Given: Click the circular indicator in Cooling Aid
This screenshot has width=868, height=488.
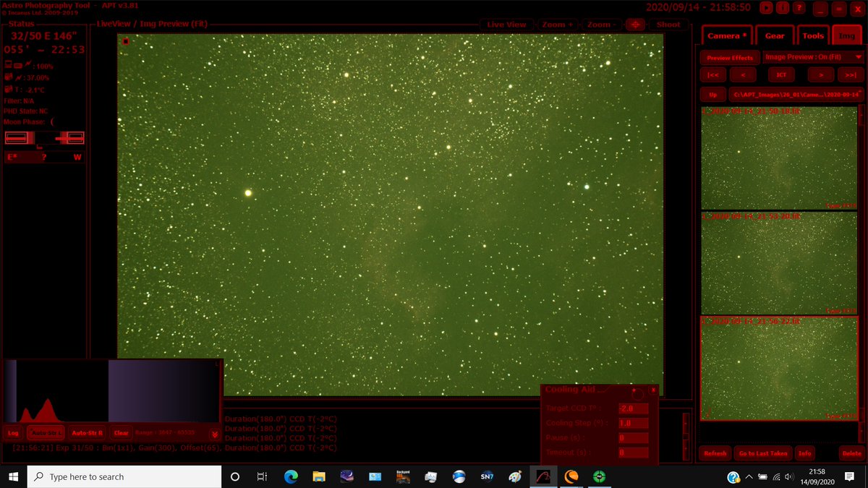Looking at the screenshot, I should 638,394.
